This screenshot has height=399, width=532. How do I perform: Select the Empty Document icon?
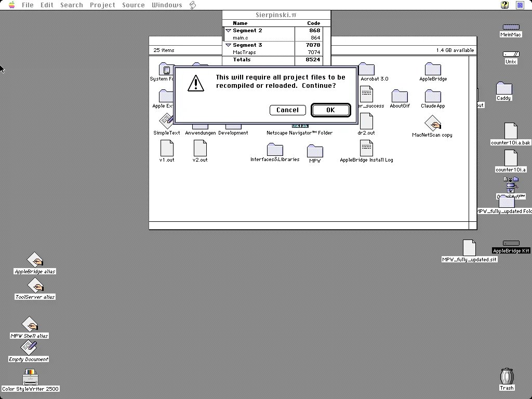29,348
